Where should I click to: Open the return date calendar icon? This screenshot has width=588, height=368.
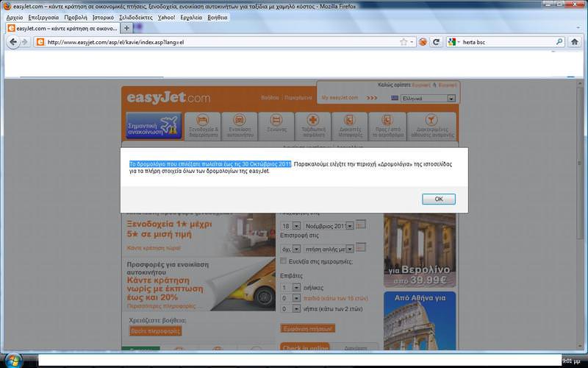coord(361,247)
